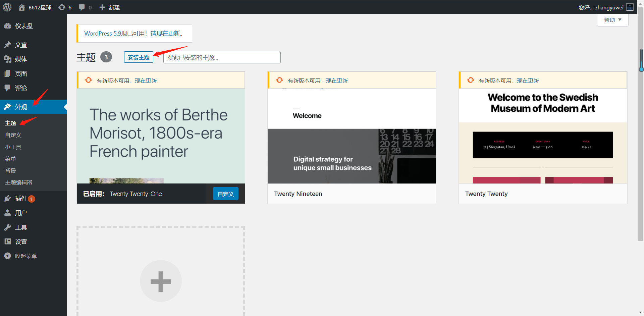Click the 仪表盘 dashboard gauge icon
The height and width of the screenshot is (316, 644).
pos(7,26)
